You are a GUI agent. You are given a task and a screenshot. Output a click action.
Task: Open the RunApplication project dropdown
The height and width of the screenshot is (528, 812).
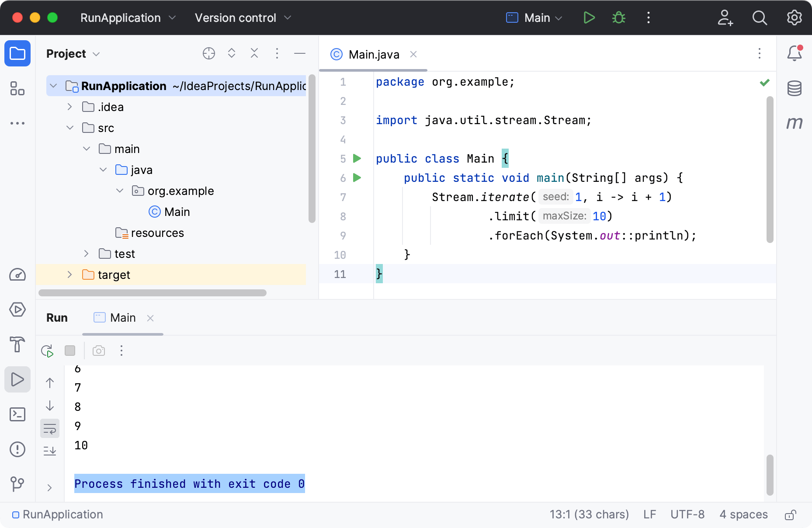128,18
